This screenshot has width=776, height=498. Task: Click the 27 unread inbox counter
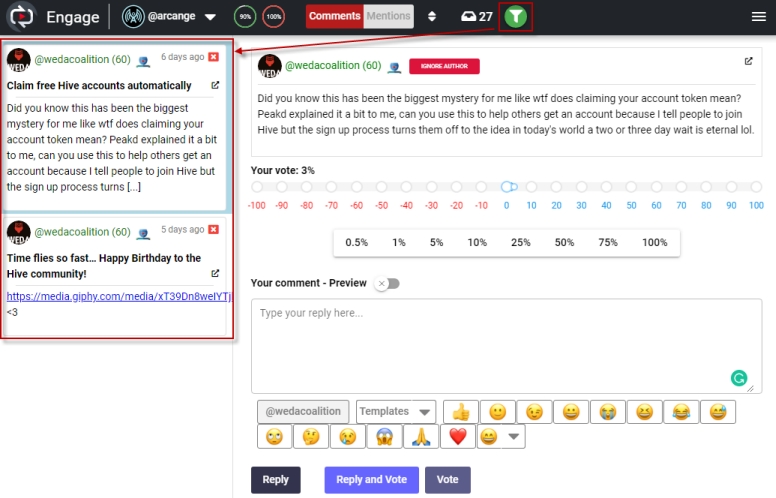tap(476, 17)
